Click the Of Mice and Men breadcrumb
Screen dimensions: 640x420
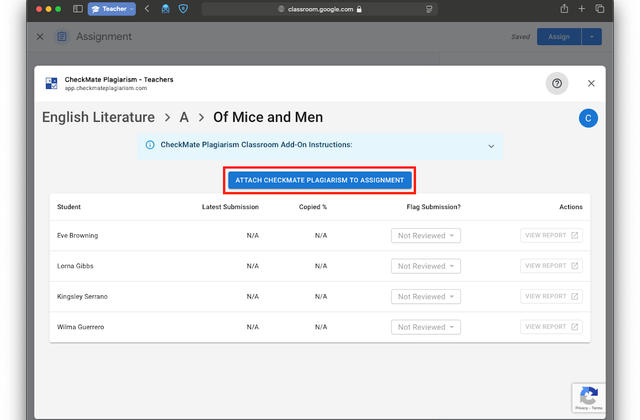click(268, 118)
